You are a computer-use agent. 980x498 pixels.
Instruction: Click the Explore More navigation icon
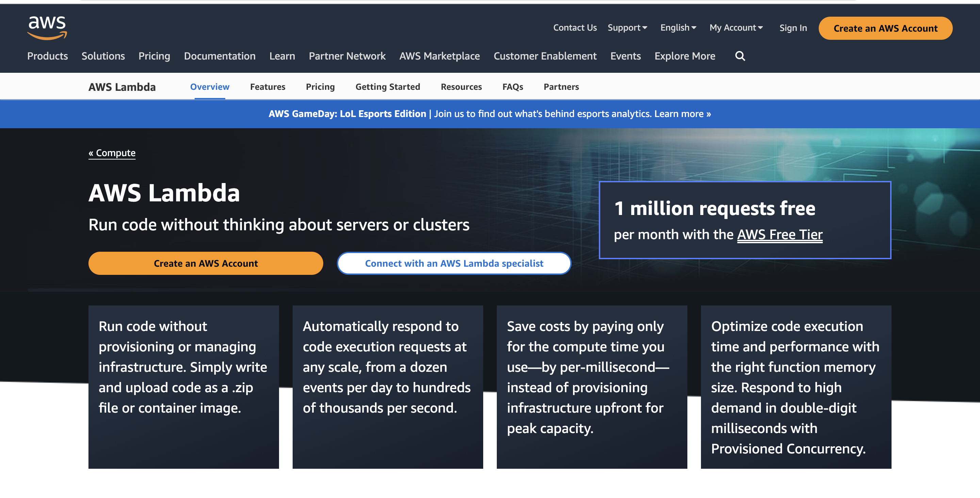click(685, 55)
